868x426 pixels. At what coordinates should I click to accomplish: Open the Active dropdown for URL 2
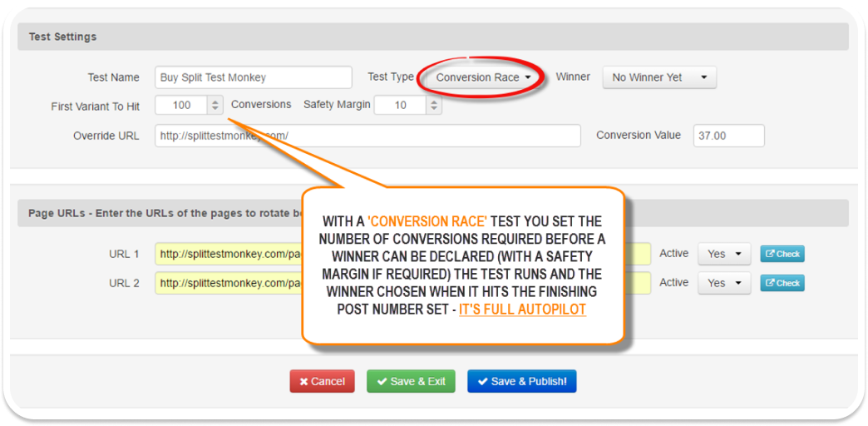tap(724, 283)
